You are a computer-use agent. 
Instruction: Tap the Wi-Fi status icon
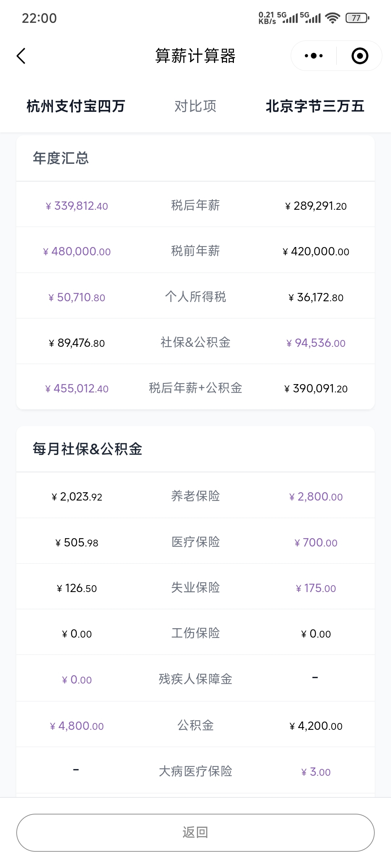click(x=332, y=18)
